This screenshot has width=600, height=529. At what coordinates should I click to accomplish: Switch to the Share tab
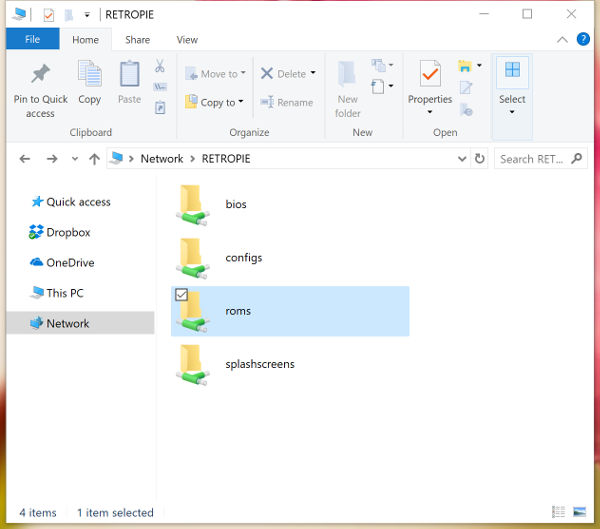(x=137, y=40)
